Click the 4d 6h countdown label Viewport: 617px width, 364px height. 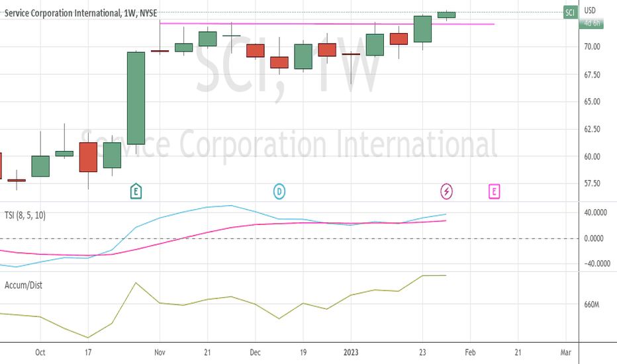tap(592, 23)
